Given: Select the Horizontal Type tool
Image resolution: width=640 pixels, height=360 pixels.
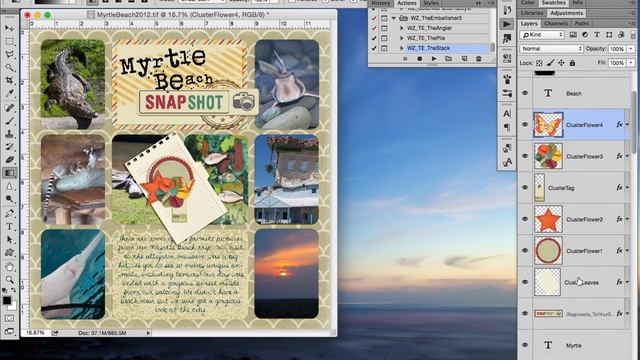Looking at the screenshot, I should pyautogui.click(x=9, y=227).
